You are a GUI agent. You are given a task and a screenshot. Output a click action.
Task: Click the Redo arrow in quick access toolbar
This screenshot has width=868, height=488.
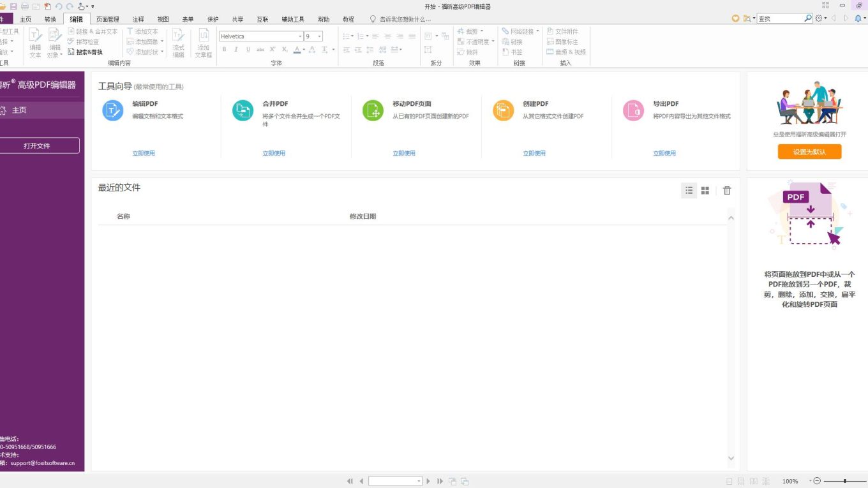tap(70, 6)
